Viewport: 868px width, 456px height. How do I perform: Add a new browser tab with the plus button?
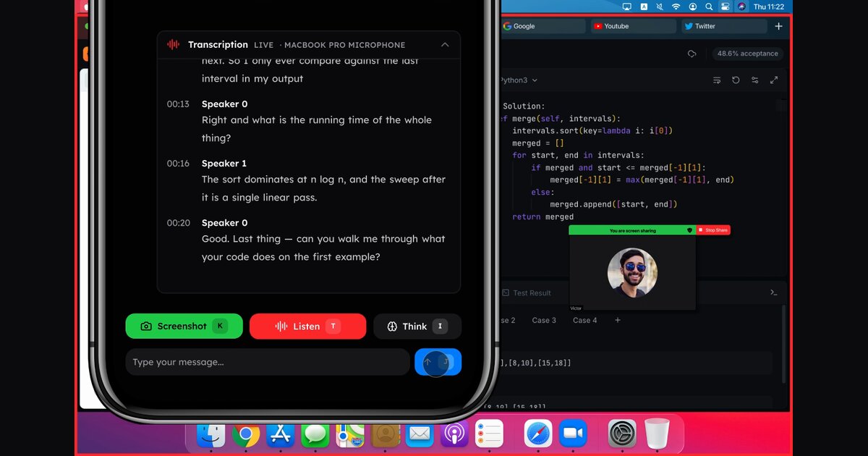(778, 26)
